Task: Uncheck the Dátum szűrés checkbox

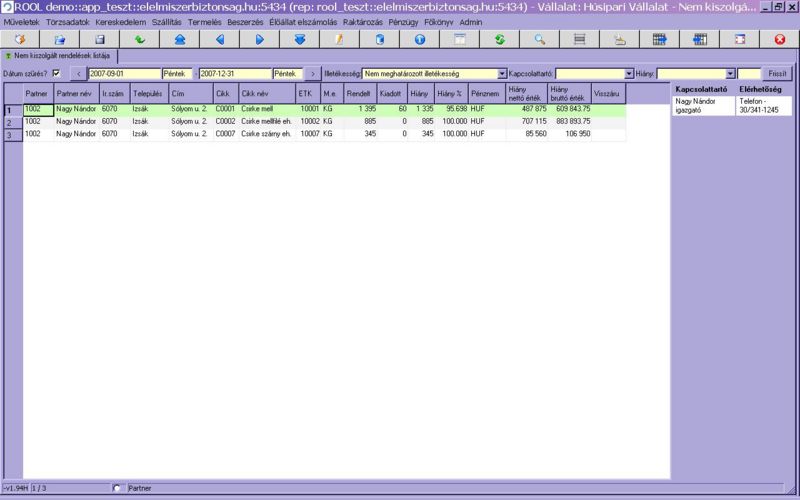Action: click(x=56, y=74)
